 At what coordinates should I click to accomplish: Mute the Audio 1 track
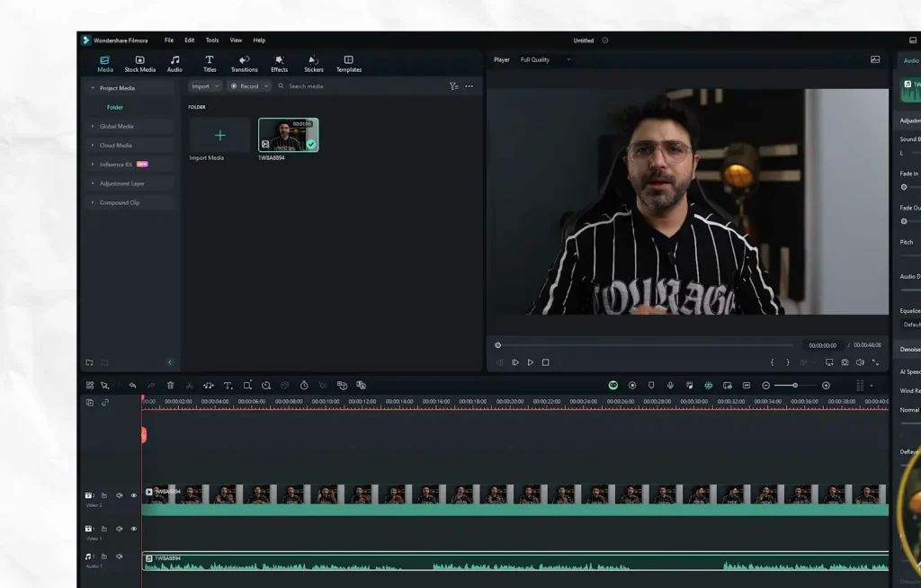[120, 557]
